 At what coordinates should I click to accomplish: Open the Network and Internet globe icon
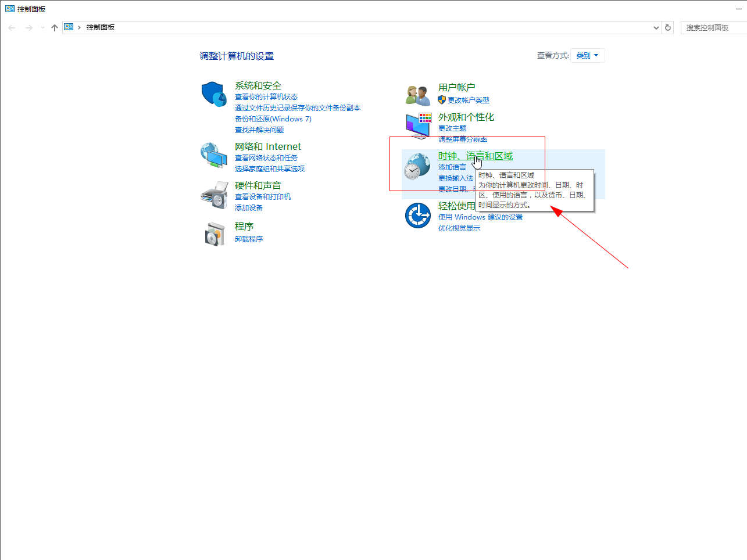tap(213, 155)
